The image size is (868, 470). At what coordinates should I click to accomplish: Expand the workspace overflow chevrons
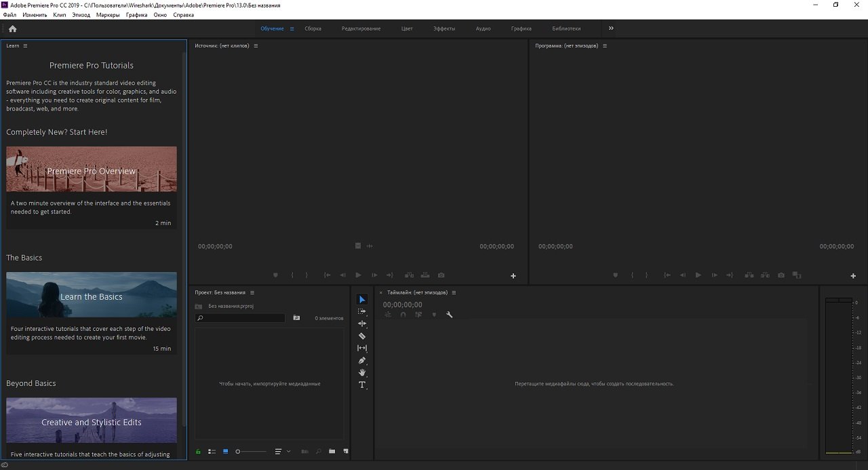tap(611, 28)
